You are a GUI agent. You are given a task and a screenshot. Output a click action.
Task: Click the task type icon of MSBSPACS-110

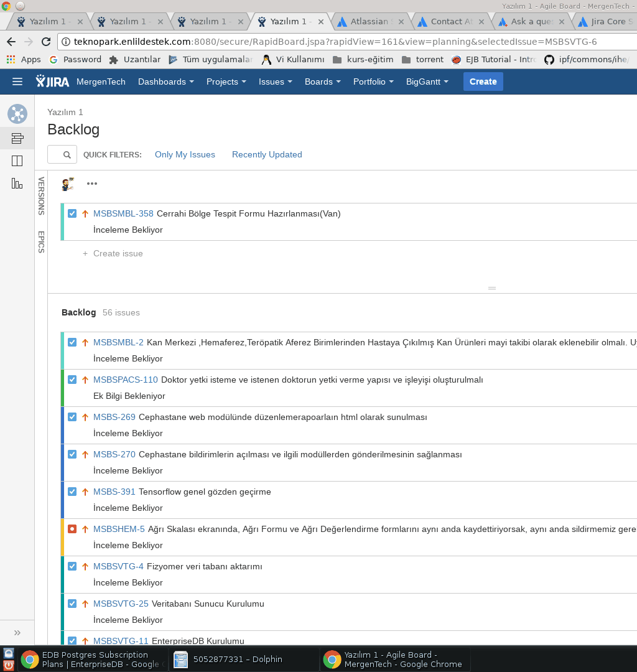point(72,380)
